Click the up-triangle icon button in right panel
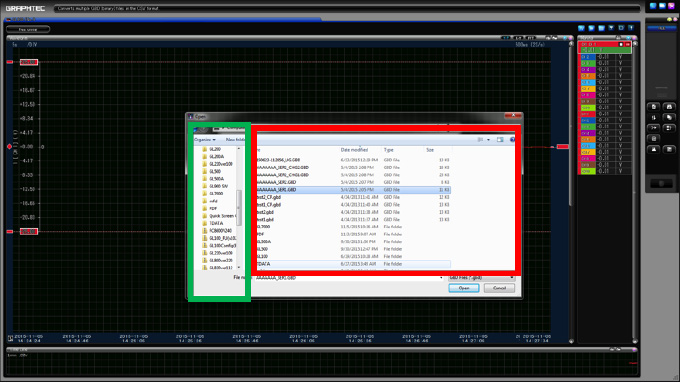Image resolution: width=680 pixels, height=383 pixels. coord(654,149)
